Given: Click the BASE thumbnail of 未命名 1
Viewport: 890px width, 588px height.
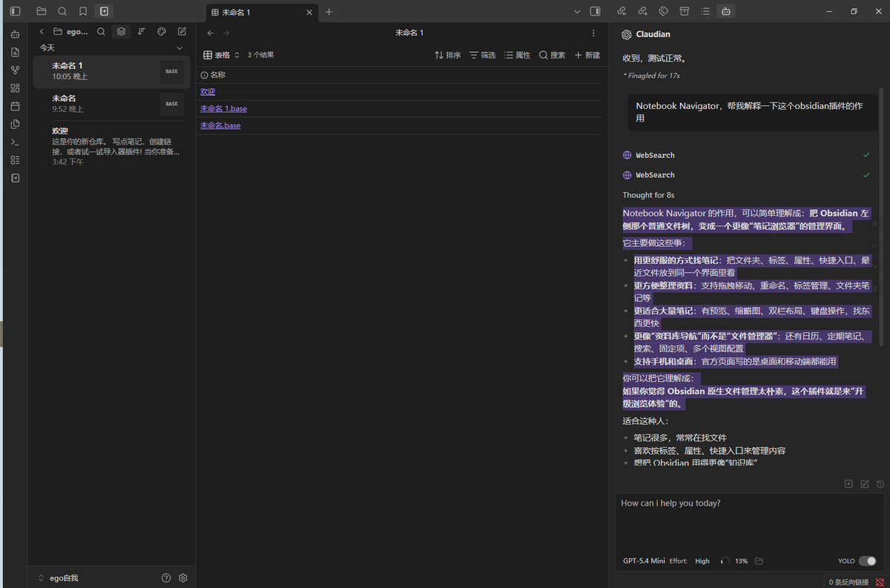Looking at the screenshot, I should tap(171, 71).
